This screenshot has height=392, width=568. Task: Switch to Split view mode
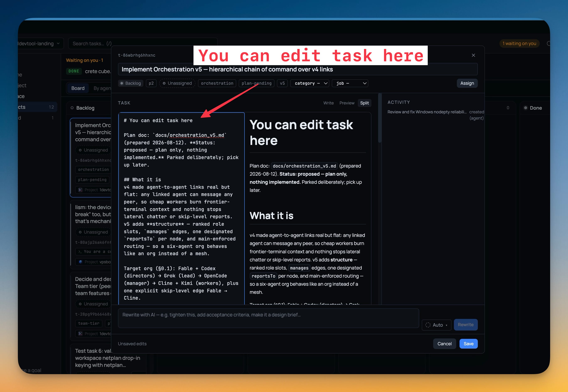point(364,103)
